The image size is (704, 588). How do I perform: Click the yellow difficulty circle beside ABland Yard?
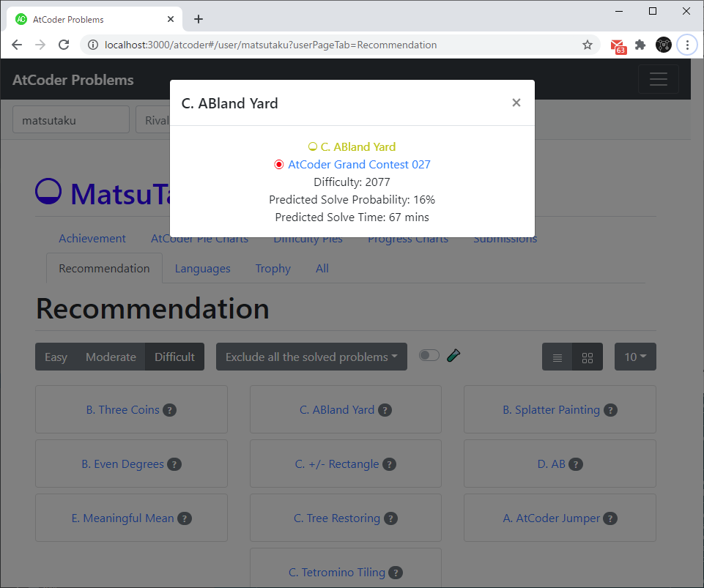click(313, 146)
